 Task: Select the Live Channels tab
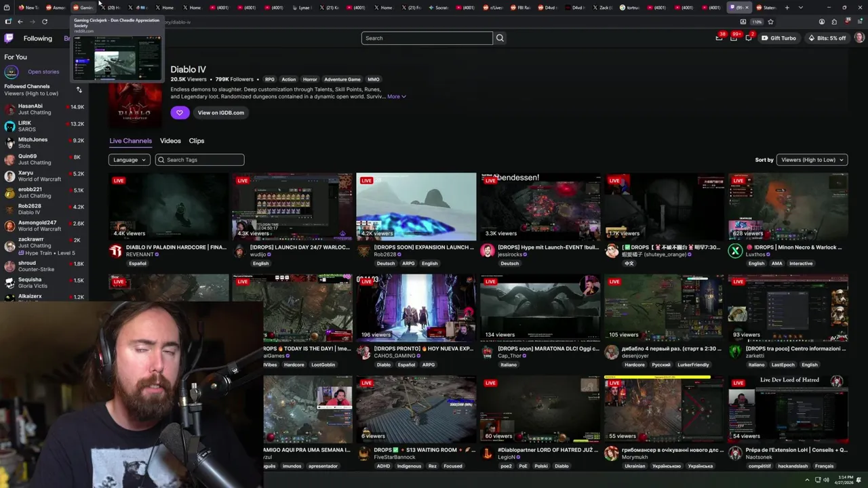point(130,141)
